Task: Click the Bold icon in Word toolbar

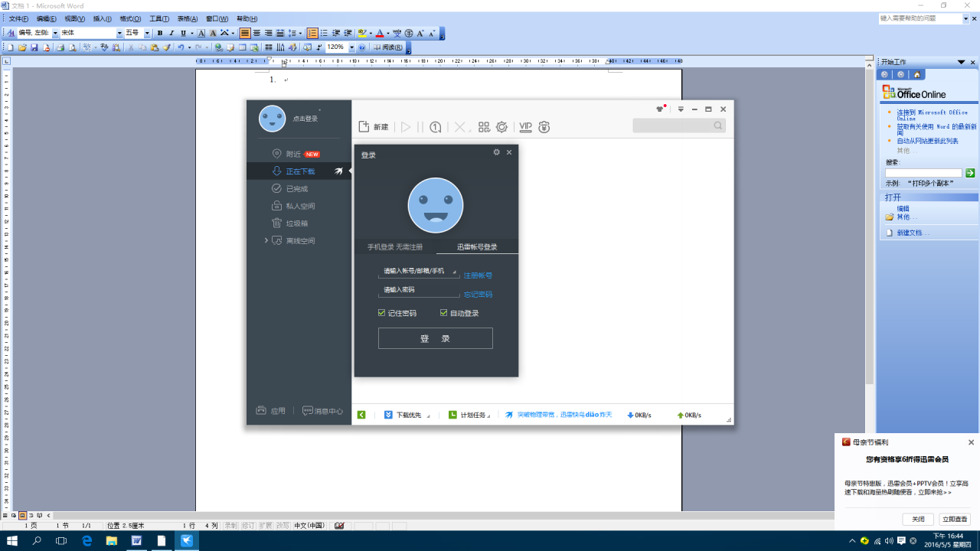Action: pos(160,34)
